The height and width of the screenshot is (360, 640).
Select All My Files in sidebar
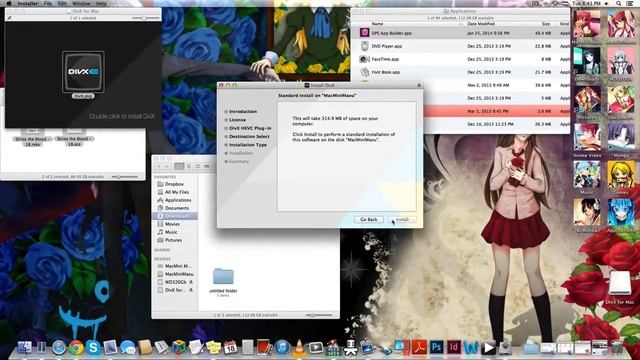[176, 192]
